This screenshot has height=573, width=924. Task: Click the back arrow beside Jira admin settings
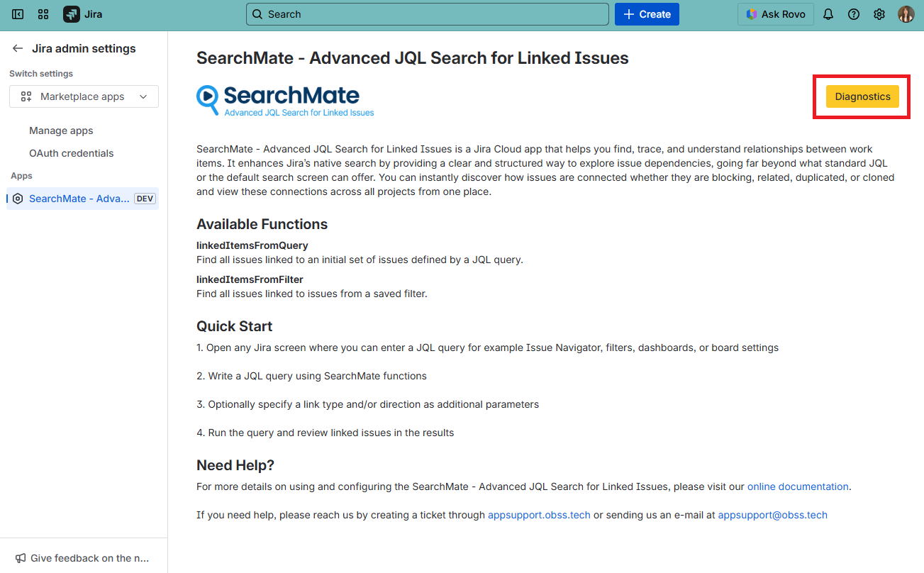click(18, 48)
